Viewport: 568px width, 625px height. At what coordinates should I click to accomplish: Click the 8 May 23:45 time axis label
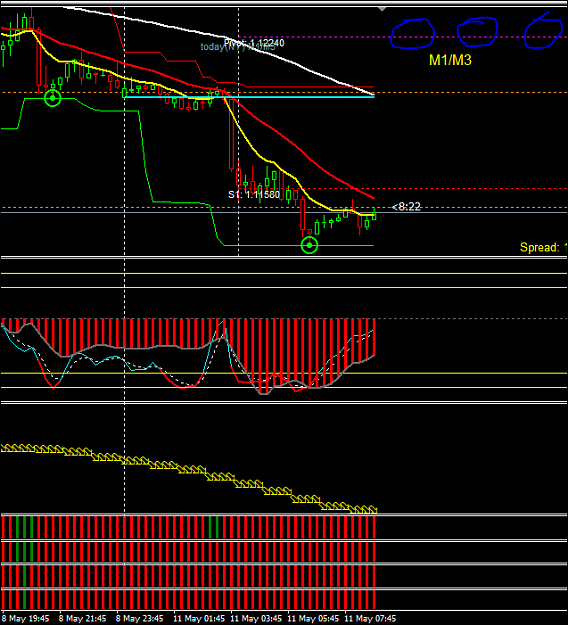coord(140,619)
